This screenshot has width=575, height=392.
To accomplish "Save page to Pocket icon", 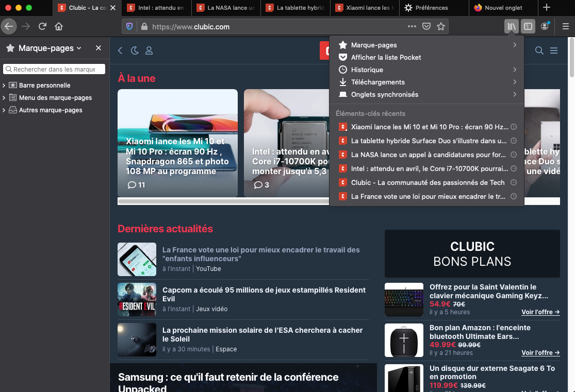I will click(x=426, y=26).
